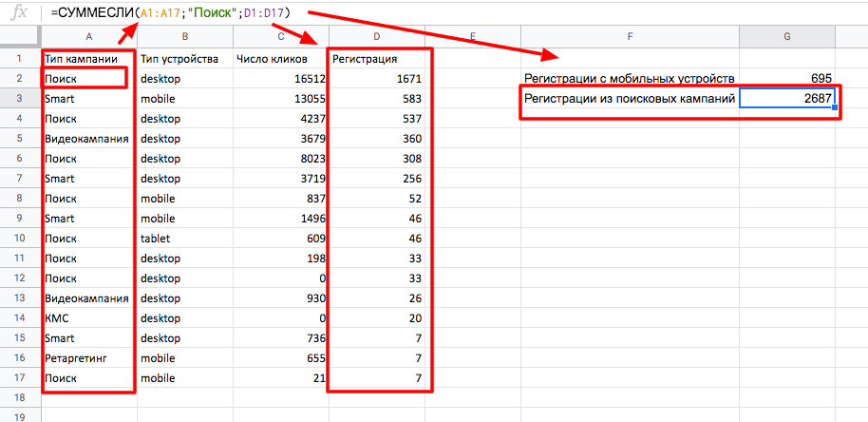Select cell G3 showing 2687
This screenshot has height=422, width=868.
point(786,99)
